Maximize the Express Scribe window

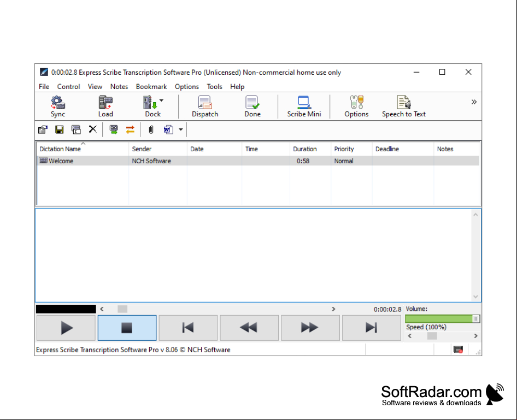[x=442, y=72]
